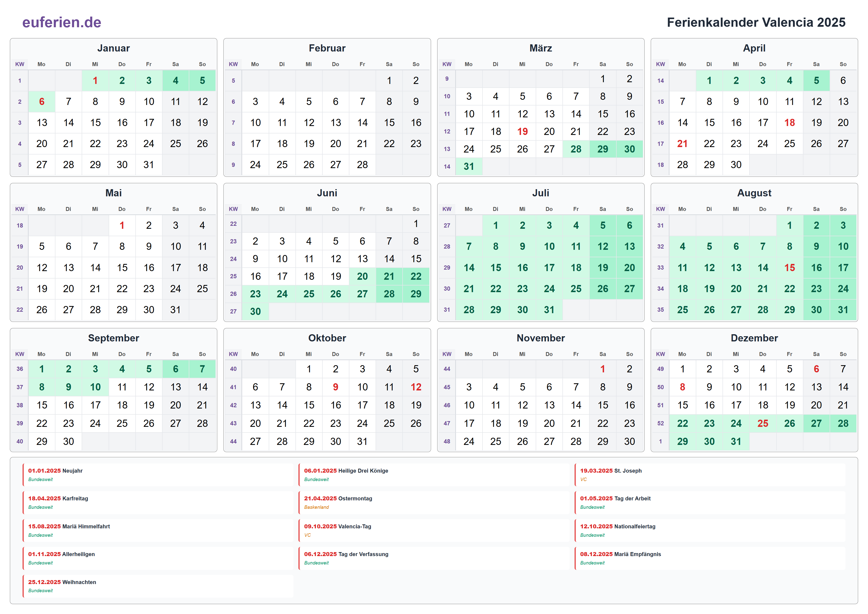
Task: Click week number 52 in Dezember
Action: 660,423
